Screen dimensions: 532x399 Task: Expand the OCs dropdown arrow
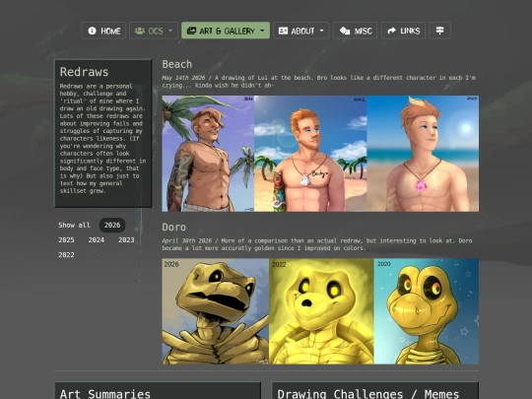[170, 31]
